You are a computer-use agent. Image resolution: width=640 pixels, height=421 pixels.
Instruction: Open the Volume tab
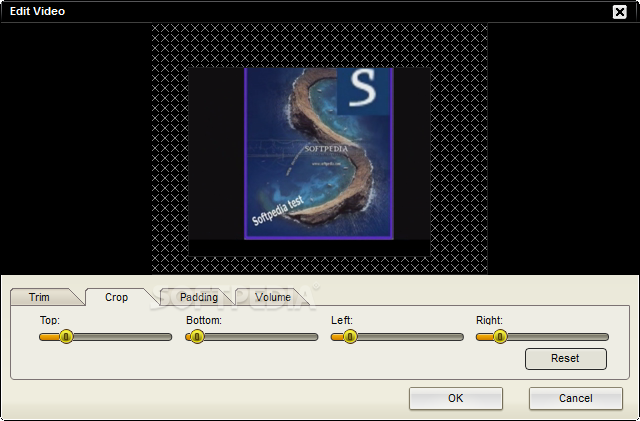pos(273,297)
